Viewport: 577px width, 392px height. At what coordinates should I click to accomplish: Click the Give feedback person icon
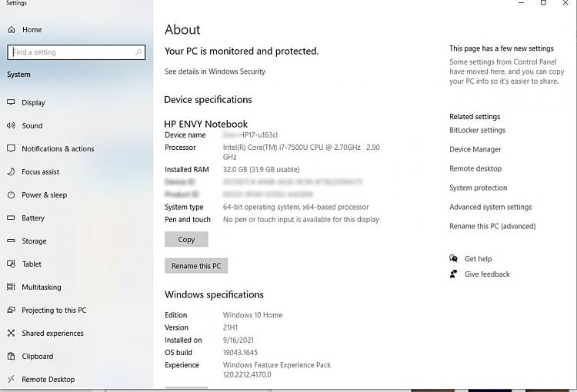(x=453, y=274)
